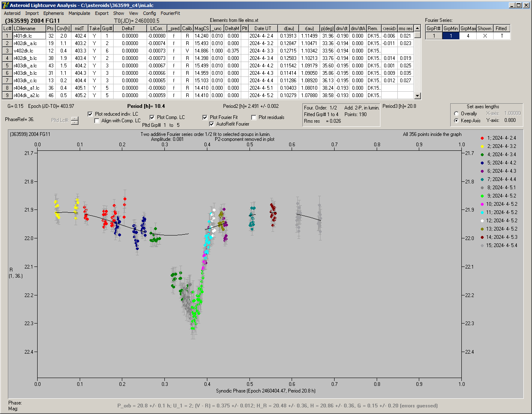
Task: Open the Show menu
Action: (x=119, y=13)
